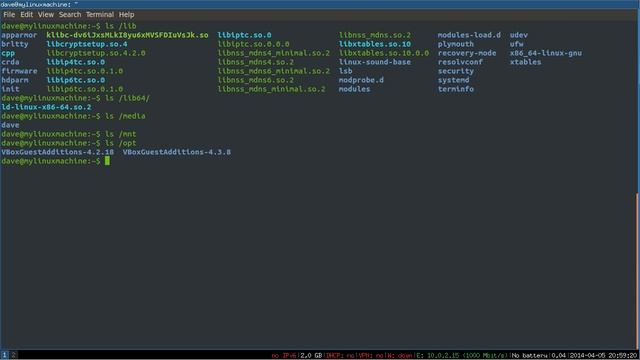Click 'libnss_mdns.so.2' file name
The height and width of the screenshot is (360, 640).
point(375,35)
